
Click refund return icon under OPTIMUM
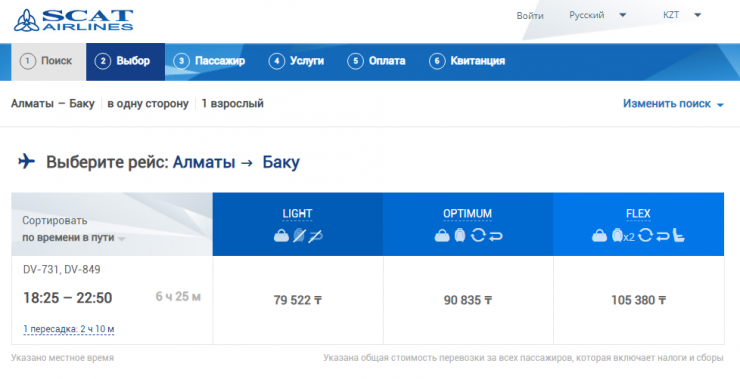pos(496,236)
